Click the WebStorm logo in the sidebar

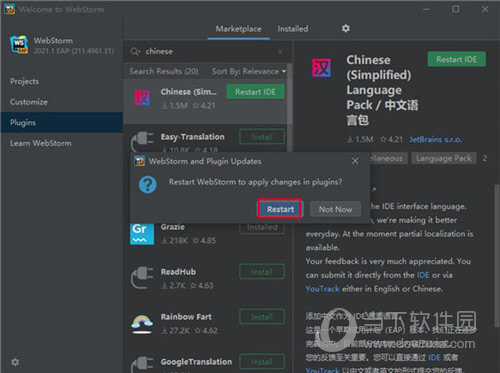click(19, 44)
